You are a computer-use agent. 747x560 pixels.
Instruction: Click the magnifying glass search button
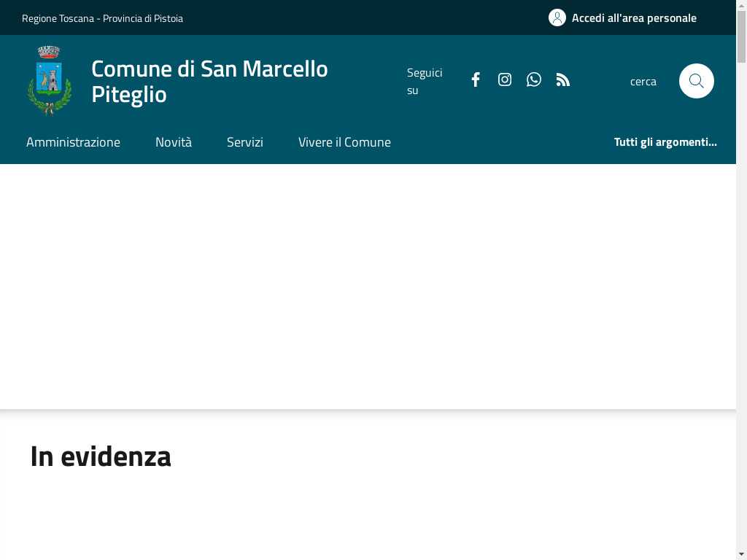[696, 81]
